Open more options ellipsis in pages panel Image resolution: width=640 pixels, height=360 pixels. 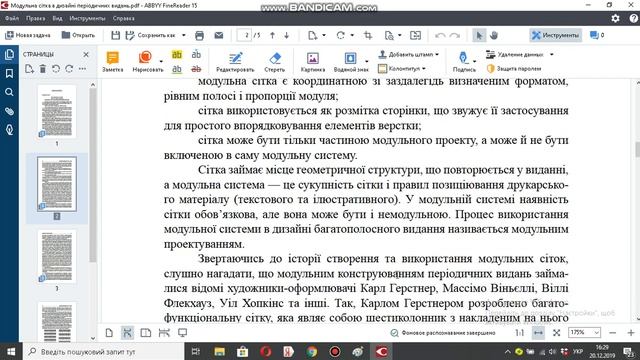[x=82, y=69]
